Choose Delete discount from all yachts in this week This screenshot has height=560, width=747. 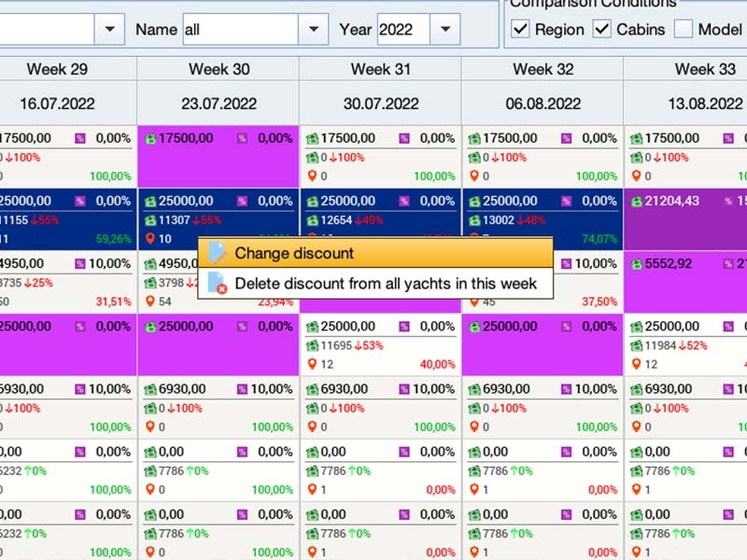coord(385,283)
